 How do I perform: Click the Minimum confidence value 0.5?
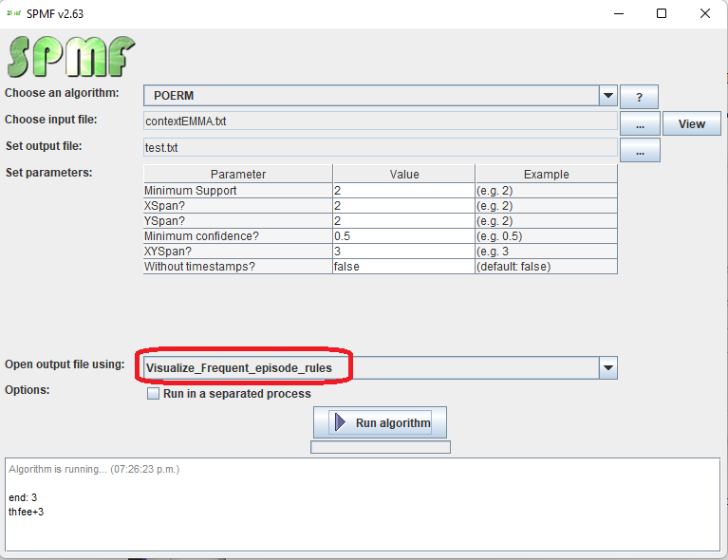[403, 236]
